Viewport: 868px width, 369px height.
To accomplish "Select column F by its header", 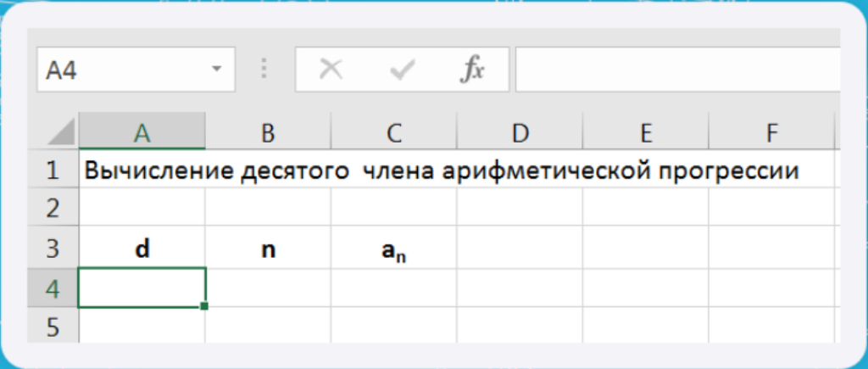I will tap(771, 132).
